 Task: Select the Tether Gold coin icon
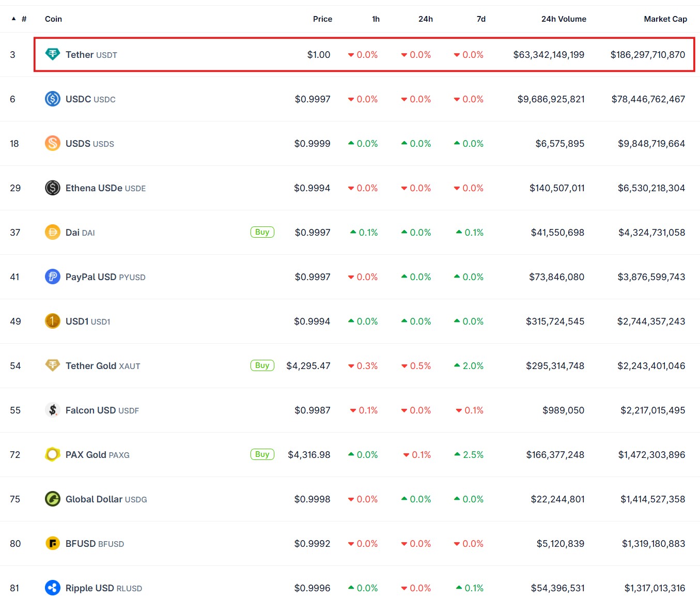click(x=52, y=365)
